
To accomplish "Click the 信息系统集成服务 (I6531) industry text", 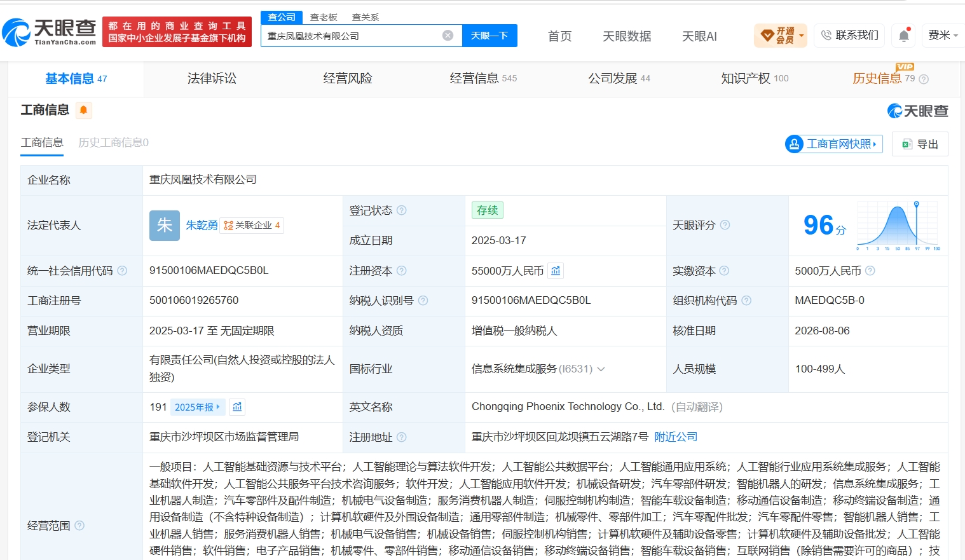I will tap(532, 369).
